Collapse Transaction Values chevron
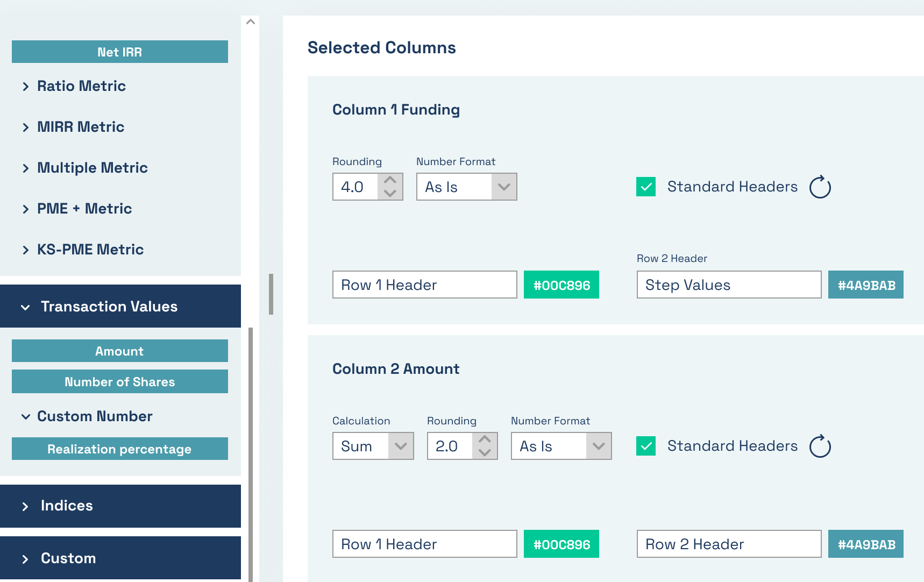Image resolution: width=924 pixels, height=582 pixels. pos(25,307)
